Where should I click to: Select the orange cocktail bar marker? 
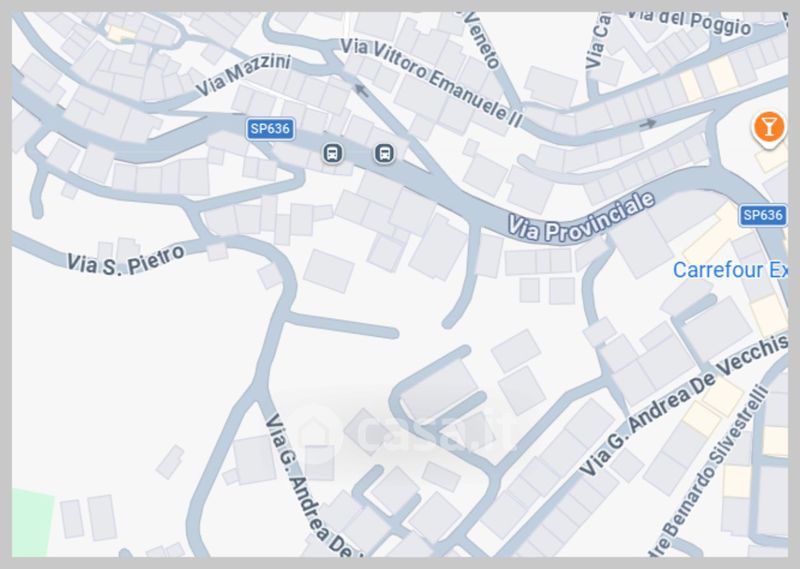click(x=769, y=128)
